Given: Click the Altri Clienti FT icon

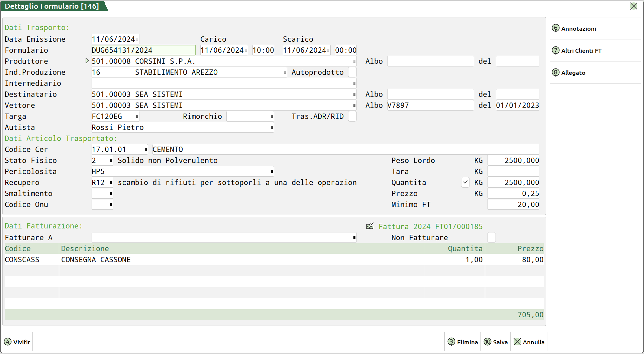Looking at the screenshot, I should (555, 50).
